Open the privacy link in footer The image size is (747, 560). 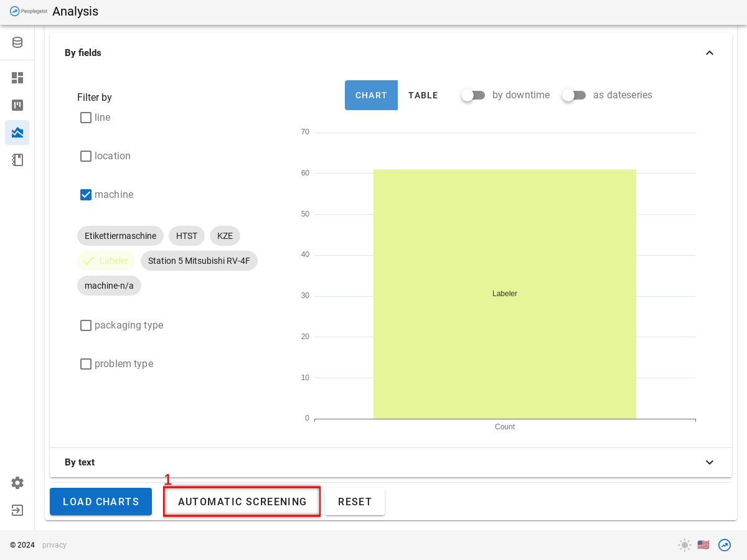[54, 545]
